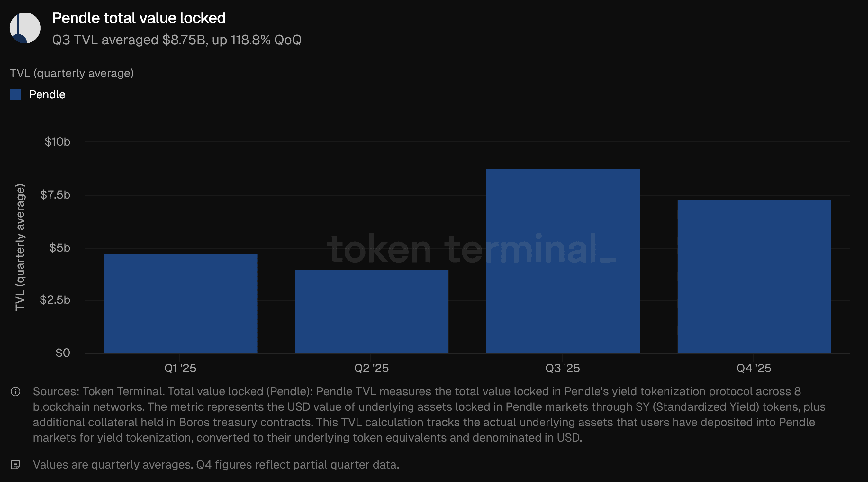The width and height of the screenshot is (868, 482).
Task: Click the Q2 '25 x-axis label
Action: 371,368
